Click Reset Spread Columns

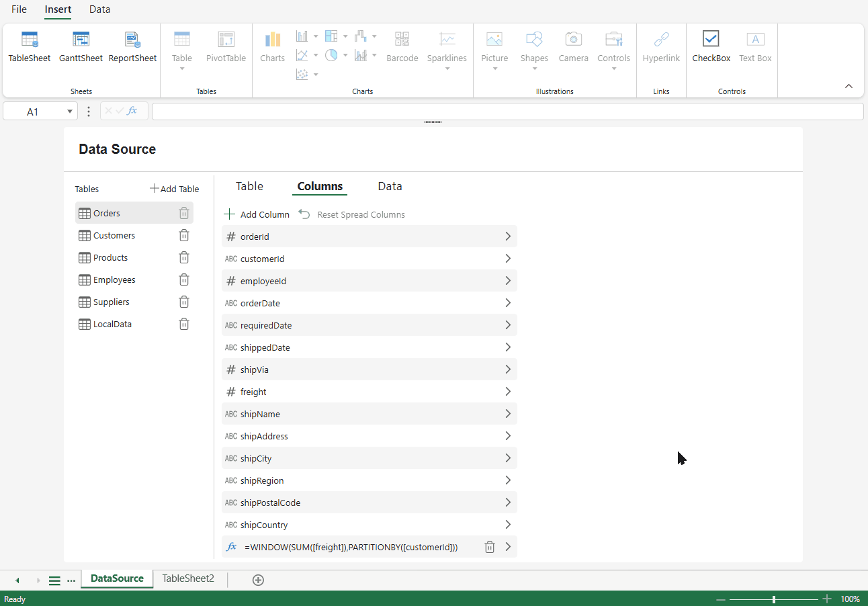point(352,214)
